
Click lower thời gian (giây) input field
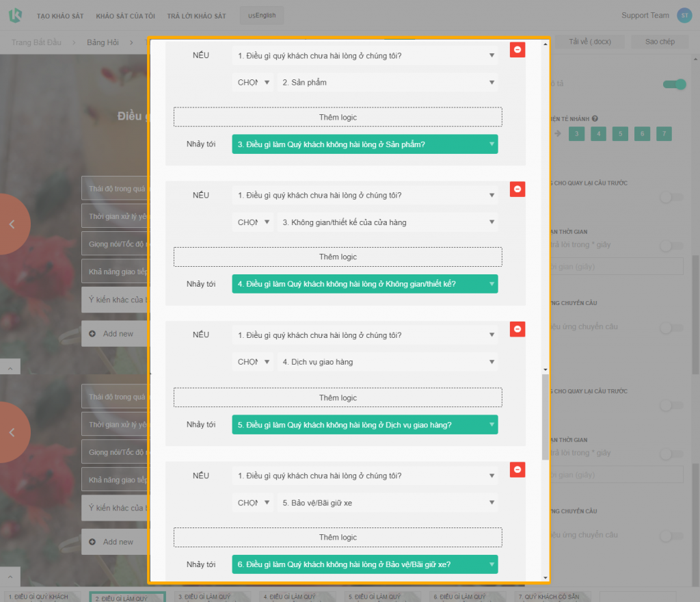[617, 475]
